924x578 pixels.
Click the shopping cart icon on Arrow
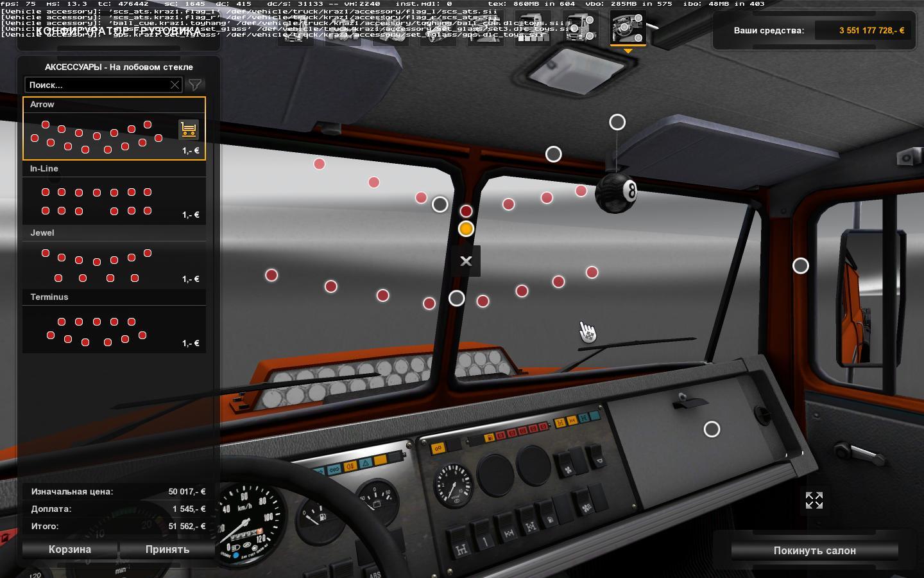[x=188, y=130]
